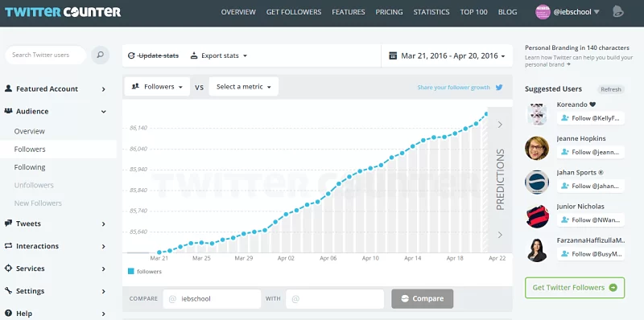Click Follow @NWan... button
644x320 pixels.
coord(591,219)
